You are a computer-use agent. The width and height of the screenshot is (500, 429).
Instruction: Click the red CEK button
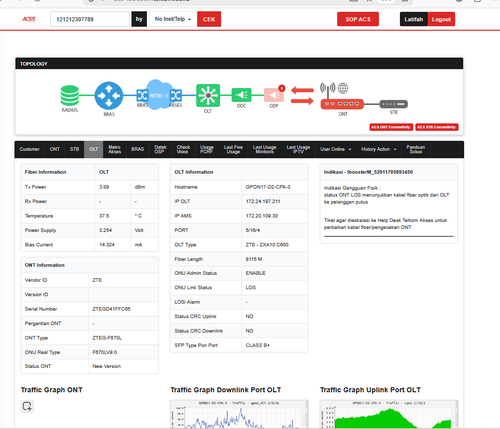(x=209, y=19)
